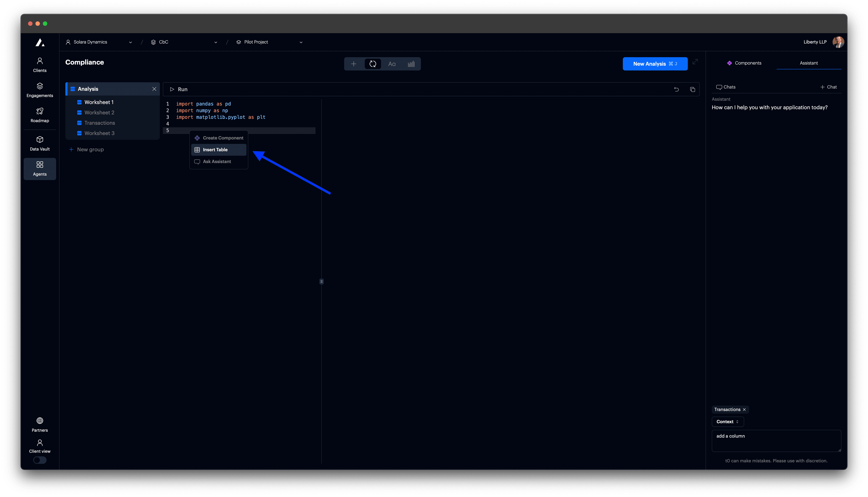Switch to the Components tab
Viewport: 868px width, 497px height.
[x=744, y=63]
